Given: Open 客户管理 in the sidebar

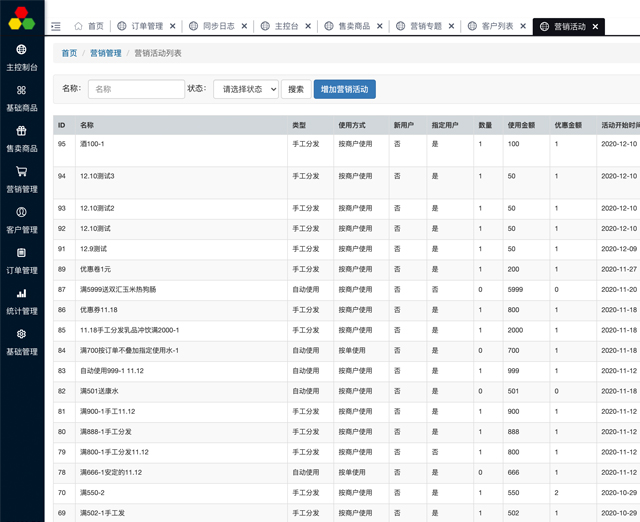Looking at the screenshot, I should (x=22, y=220).
